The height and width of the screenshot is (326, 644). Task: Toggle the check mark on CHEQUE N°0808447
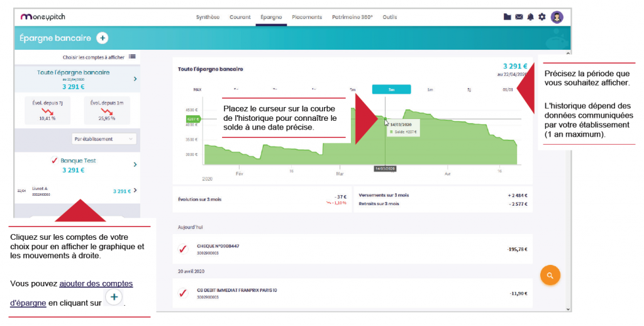pyautogui.click(x=183, y=249)
